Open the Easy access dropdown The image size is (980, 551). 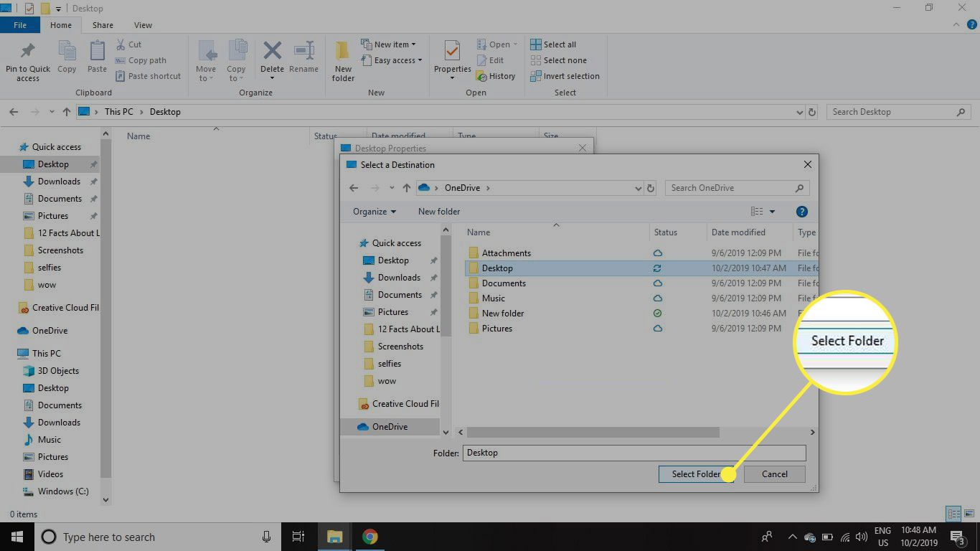click(392, 60)
